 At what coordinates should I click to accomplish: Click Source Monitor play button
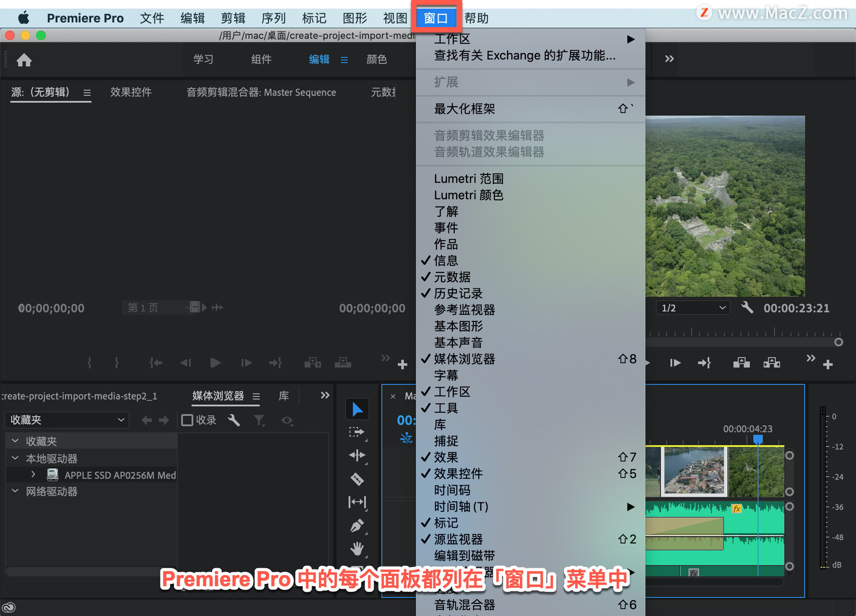pyautogui.click(x=215, y=363)
